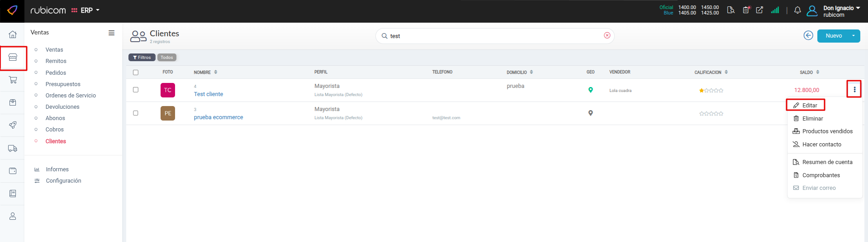Viewport: 868px width, 242px height.
Task: Collapse the Ventas menu with the hamburger icon
Action: (x=111, y=33)
